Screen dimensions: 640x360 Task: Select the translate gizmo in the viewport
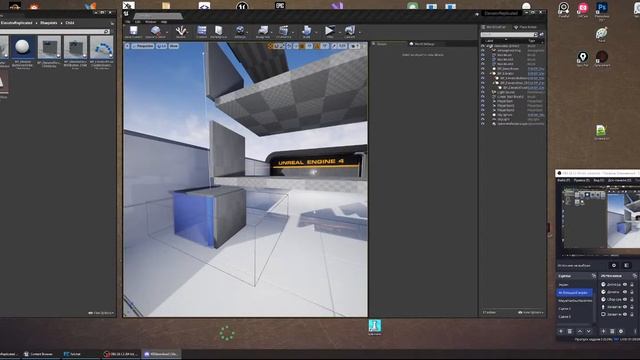270,46
